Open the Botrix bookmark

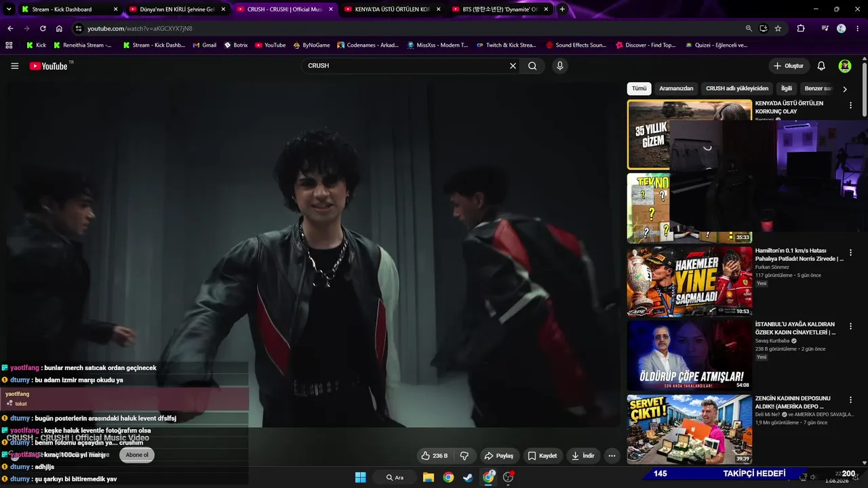point(236,45)
